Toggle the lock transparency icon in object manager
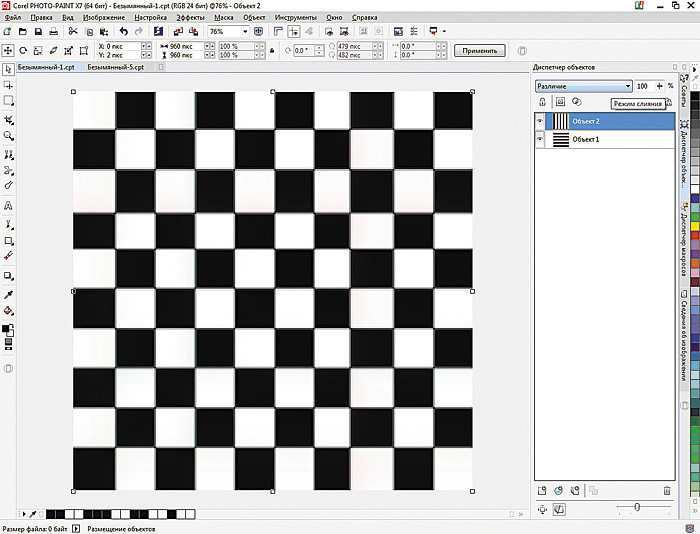 coord(543,102)
